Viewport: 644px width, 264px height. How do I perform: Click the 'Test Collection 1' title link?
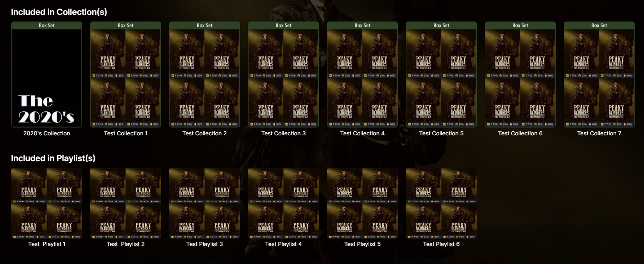coord(125,133)
